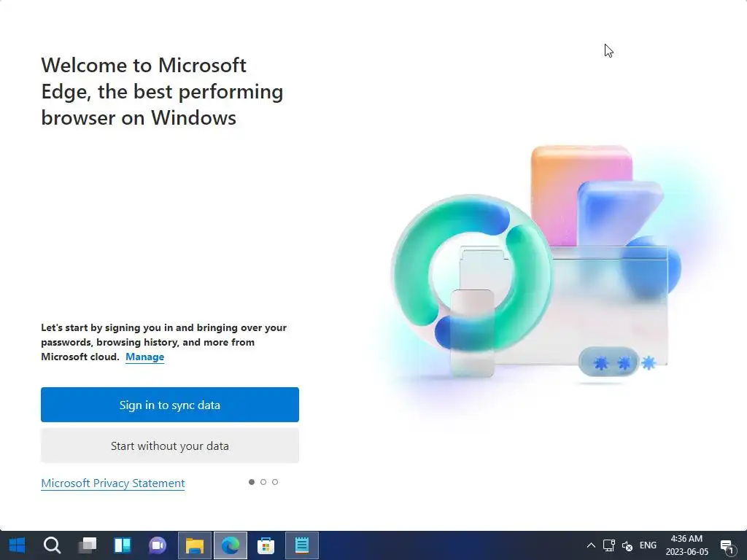This screenshot has width=747, height=560.
Task: Expand hidden system tray icons
Action: coord(591,545)
